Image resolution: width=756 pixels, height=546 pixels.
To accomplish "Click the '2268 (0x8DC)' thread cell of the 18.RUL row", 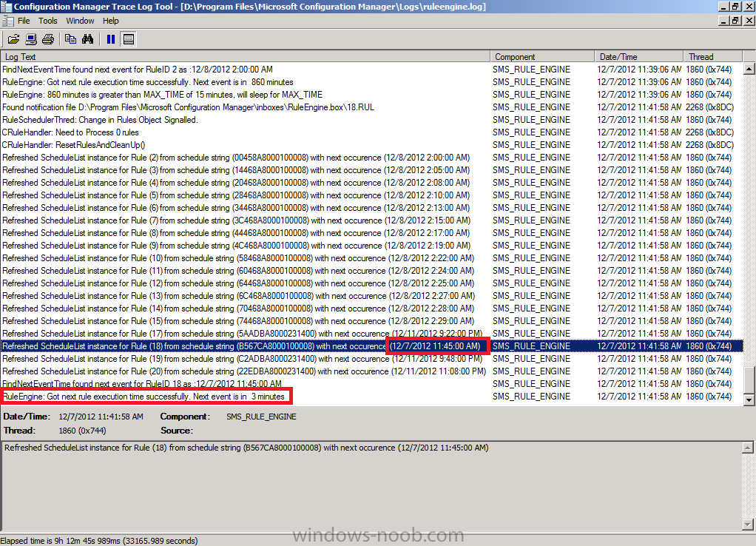I will 709,107.
